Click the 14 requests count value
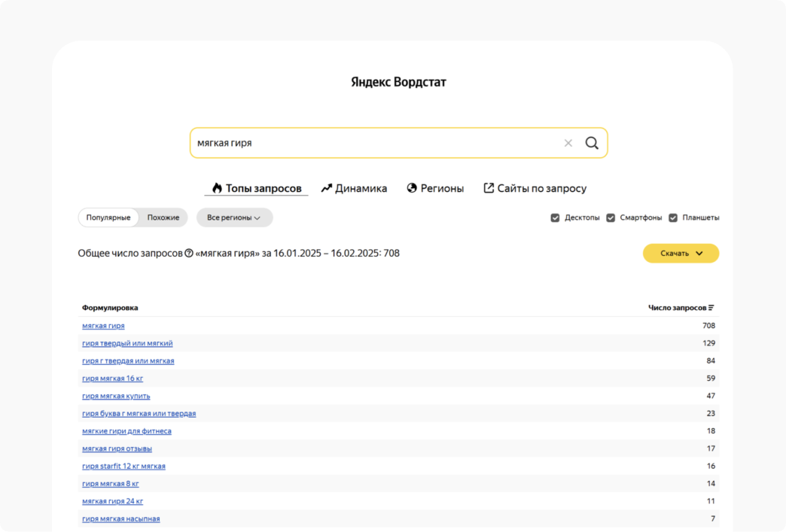The image size is (786, 532). [711, 483]
